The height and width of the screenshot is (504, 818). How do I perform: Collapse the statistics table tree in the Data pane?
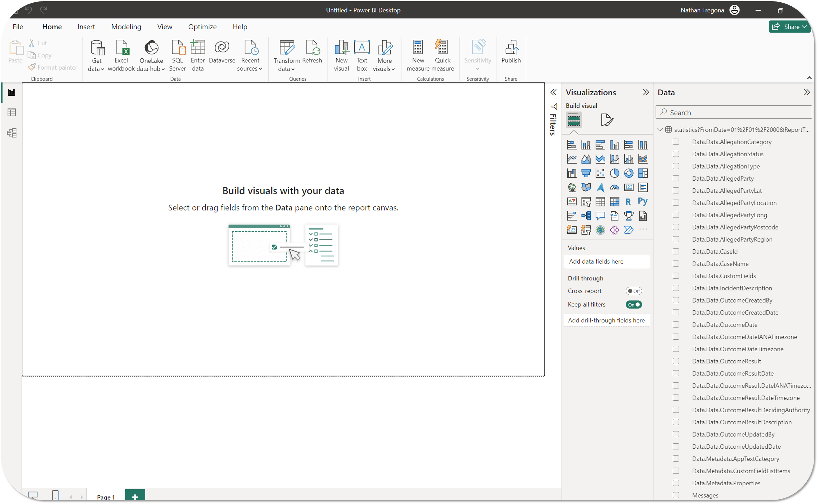click(x=660, y=129)
